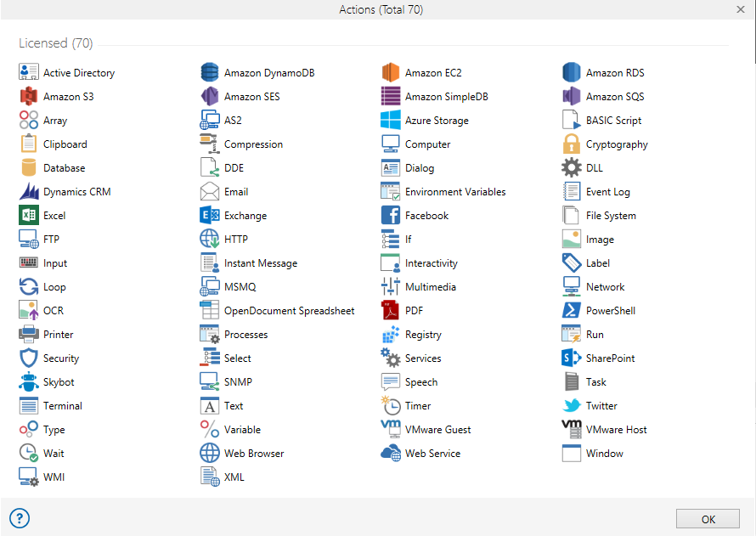Select the 'Registry' action name
Viewport: 756px width, 536px height.
click(x=423, y=335)
